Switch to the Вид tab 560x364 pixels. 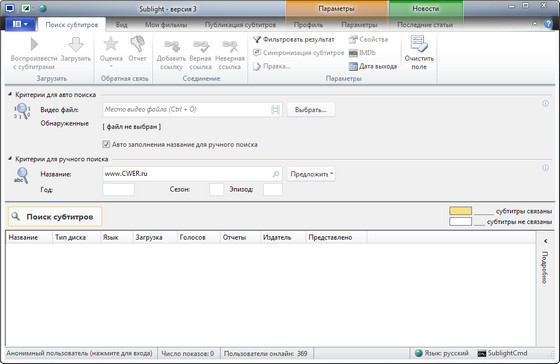(x=121, y=25)
